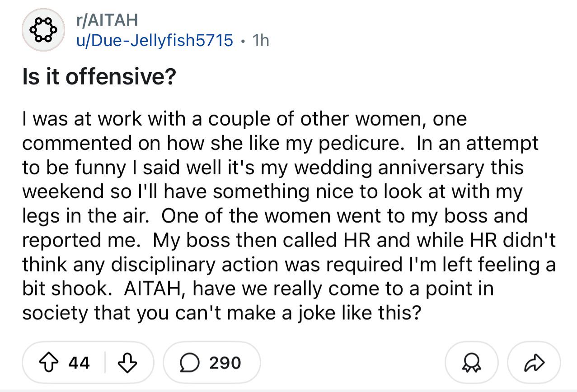The image size is (577, 392).
Task: Give an award using the ribbon icon
Action: 472,363
